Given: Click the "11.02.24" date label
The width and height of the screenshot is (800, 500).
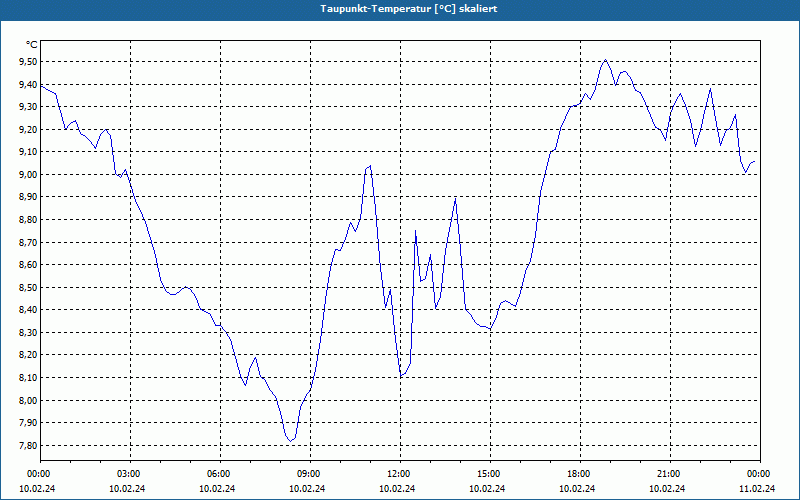Looking at the screenshot, I should 757,488.
